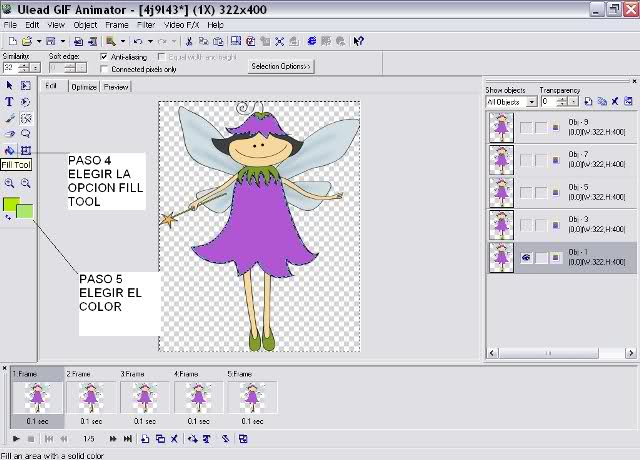This screenshot has height=460, width=640.
Task: Open the Video F/X menu
Action: tap(182, 25)
